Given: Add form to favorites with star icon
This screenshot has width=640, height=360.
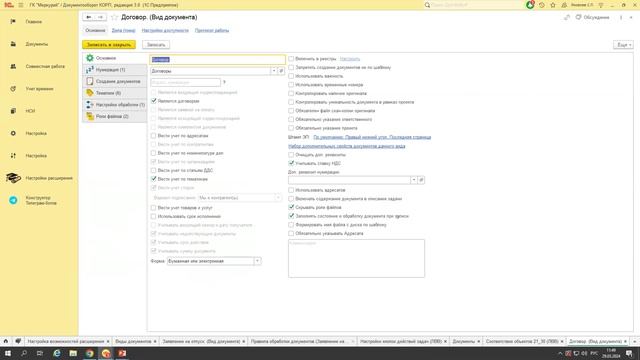Looking at the screenshot, I should coord(114,17).
